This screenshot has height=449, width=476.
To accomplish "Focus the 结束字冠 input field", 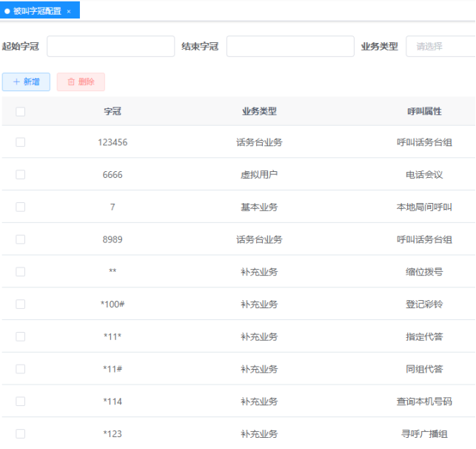I will point(290,46).
